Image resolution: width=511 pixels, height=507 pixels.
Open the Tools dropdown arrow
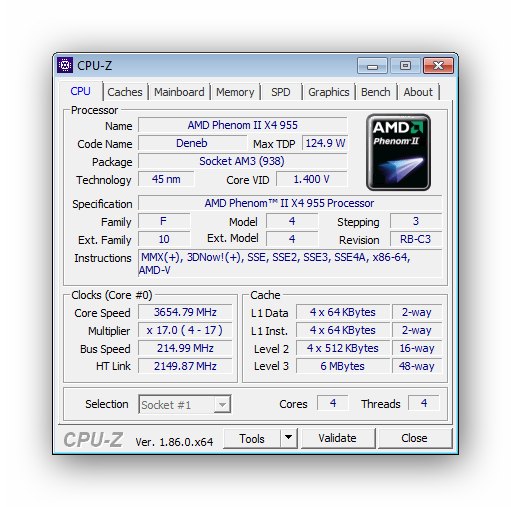289,438
